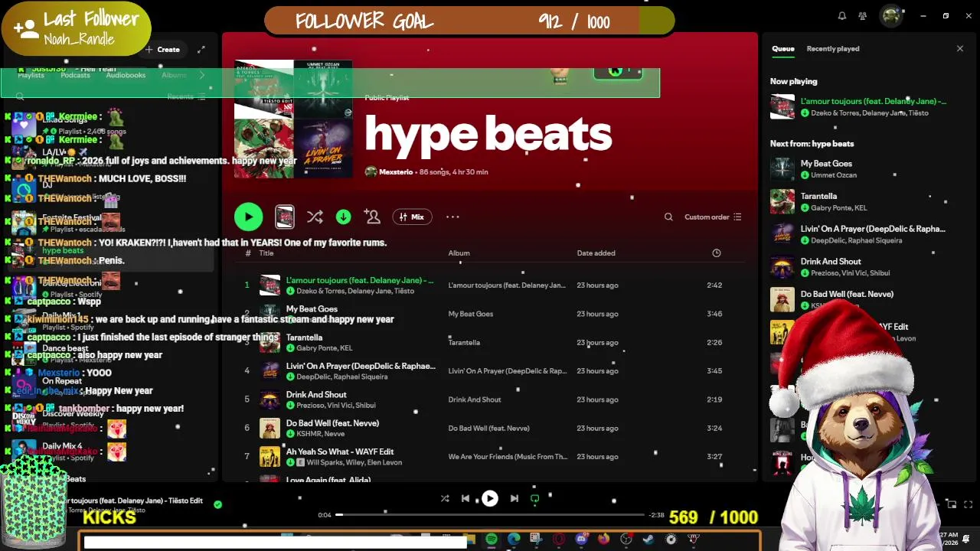
Task: Open the Mix button for playlist
Action: tap(411, 217)
